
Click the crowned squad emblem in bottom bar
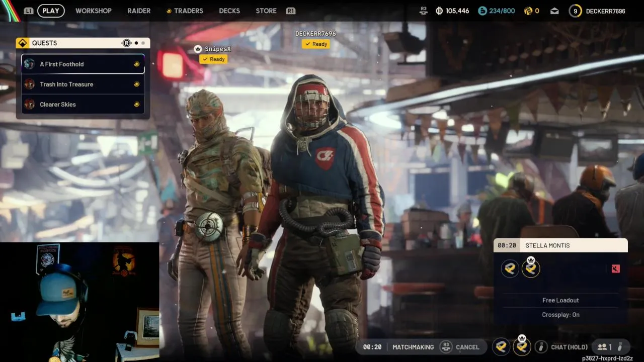point(522,346)
